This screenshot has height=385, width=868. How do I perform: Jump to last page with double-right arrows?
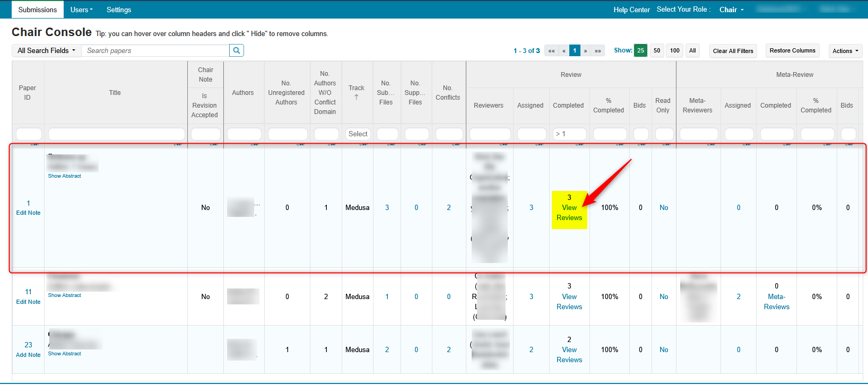click(x=598, y=51)
